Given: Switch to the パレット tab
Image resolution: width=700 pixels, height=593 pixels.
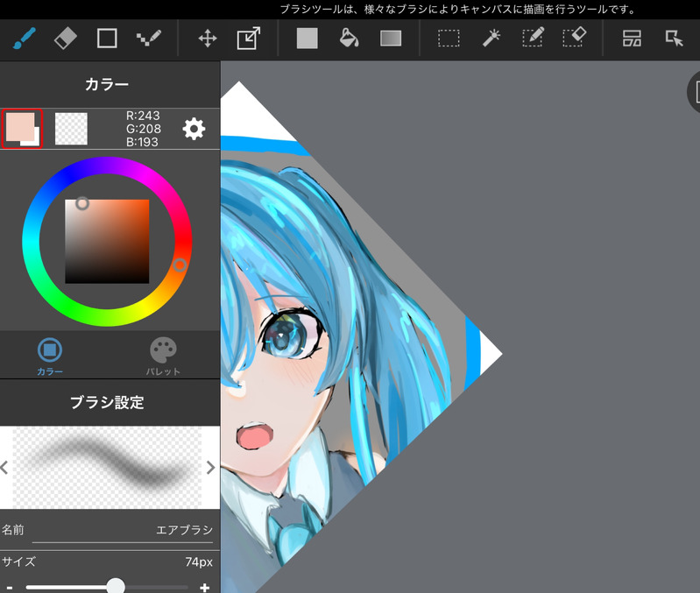Looking at the screenshot, I should point(163,357).
